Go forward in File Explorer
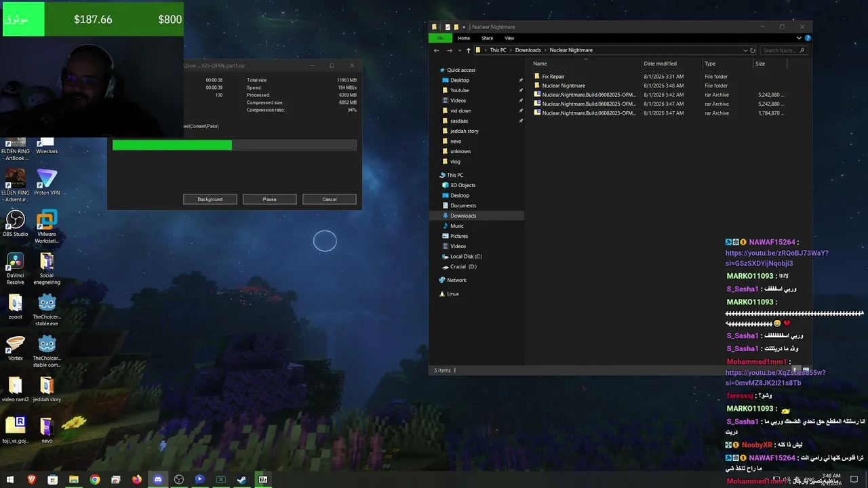 449,50
